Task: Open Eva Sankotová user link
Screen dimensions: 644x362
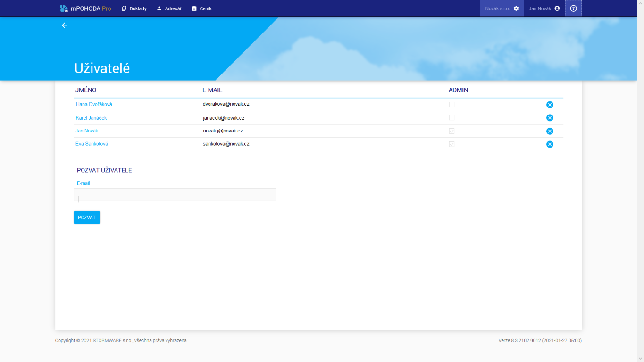Action: point(92,144)
